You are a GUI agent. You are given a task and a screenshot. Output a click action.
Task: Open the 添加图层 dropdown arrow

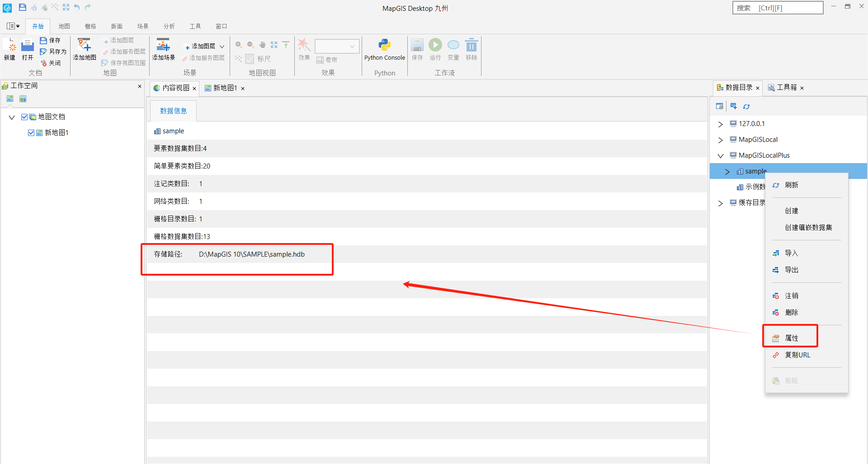tap(222, 46)
